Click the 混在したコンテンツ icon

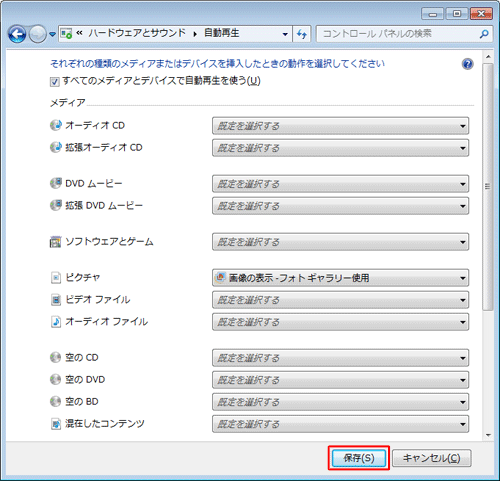pos(56,424)
